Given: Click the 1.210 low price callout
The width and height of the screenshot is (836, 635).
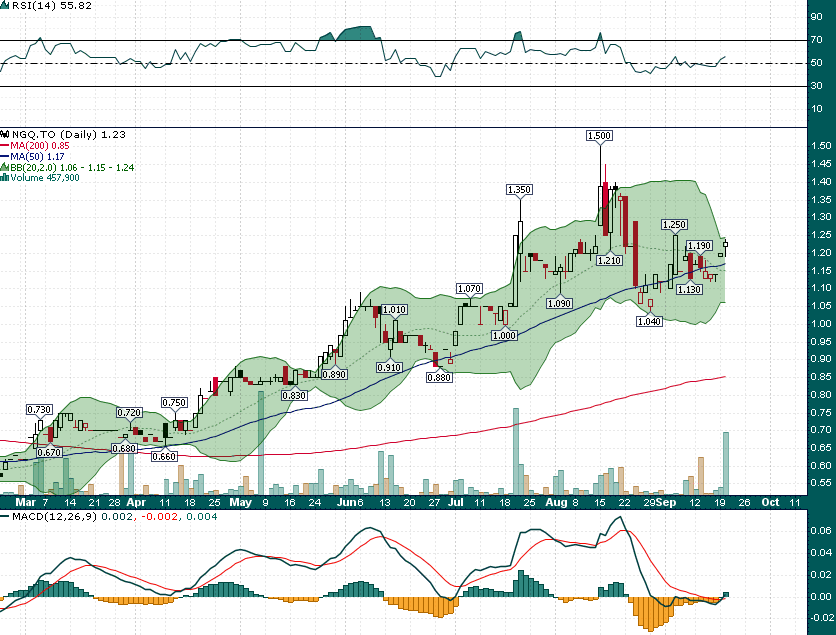Looking at the screenshot, I should point(609,260).
